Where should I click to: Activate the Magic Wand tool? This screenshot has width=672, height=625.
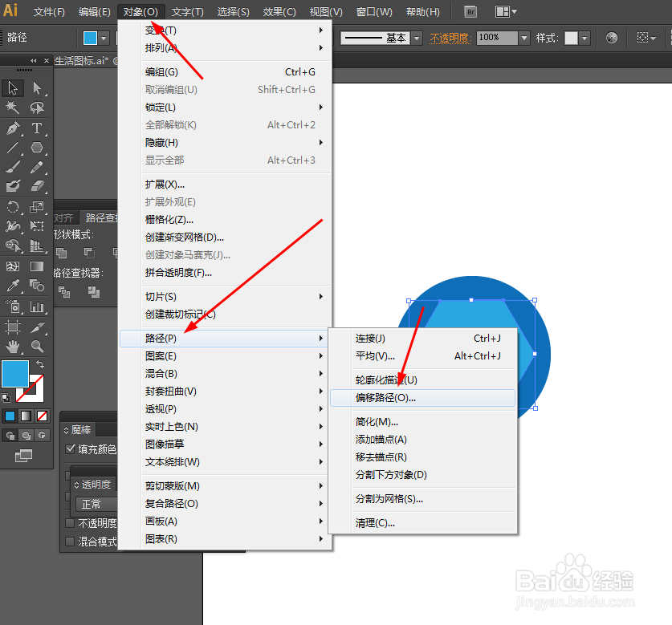click(12, 108)
